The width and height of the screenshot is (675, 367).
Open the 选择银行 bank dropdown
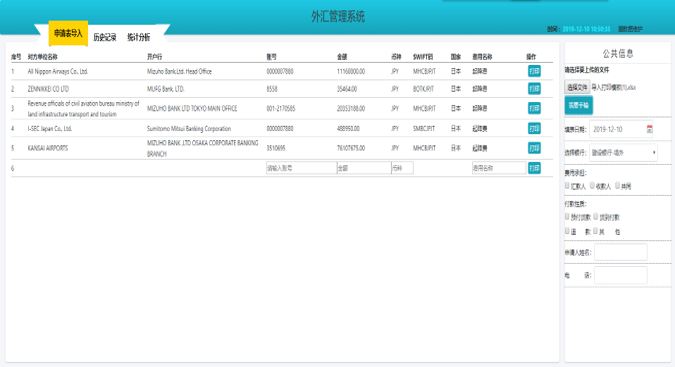tap(623, 153)
